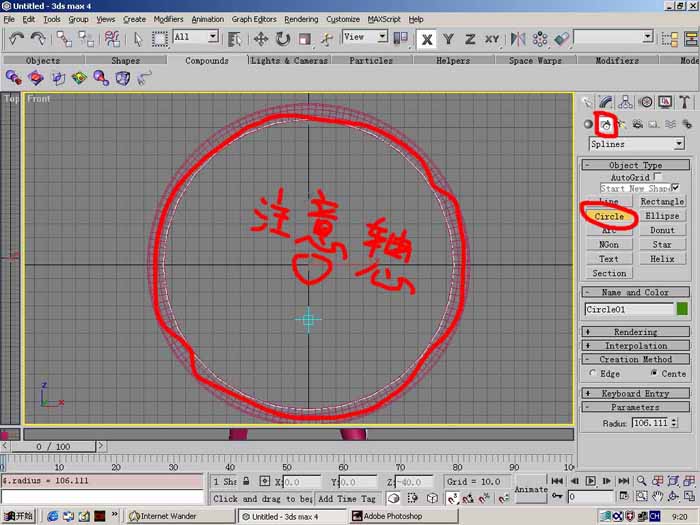Activate the Select and Link tool
Screen dimensions: 700x525
click(x=64, y=39)
